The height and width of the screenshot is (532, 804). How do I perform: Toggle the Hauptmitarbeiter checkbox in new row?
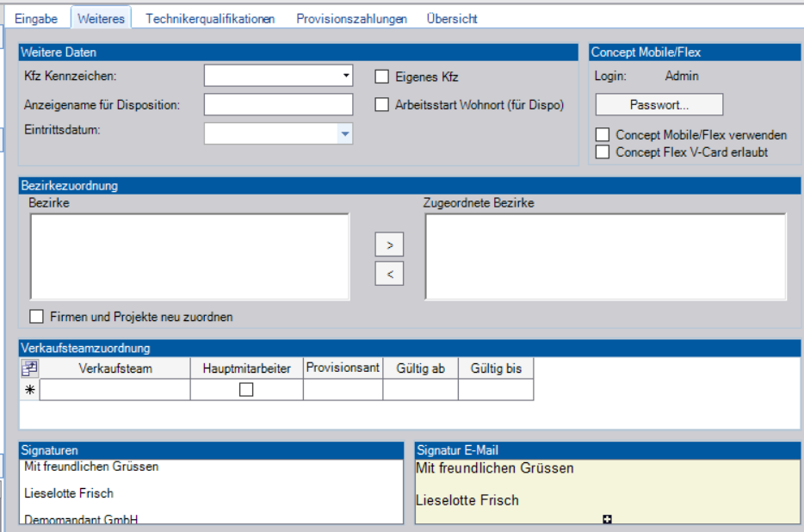(246, 390)
